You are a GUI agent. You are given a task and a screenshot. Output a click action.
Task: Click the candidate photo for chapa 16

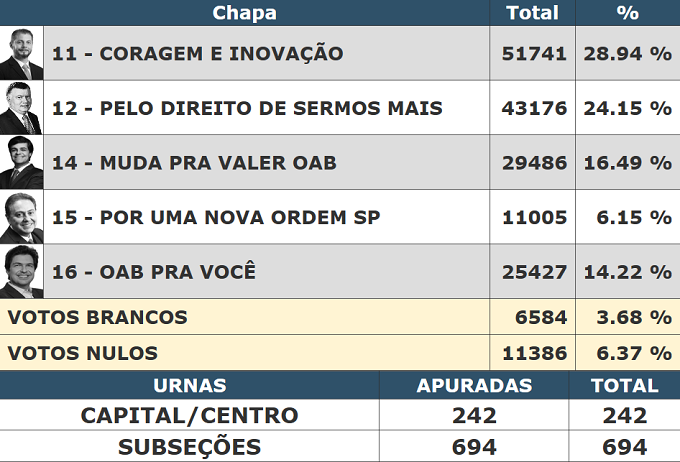(21, 272)
